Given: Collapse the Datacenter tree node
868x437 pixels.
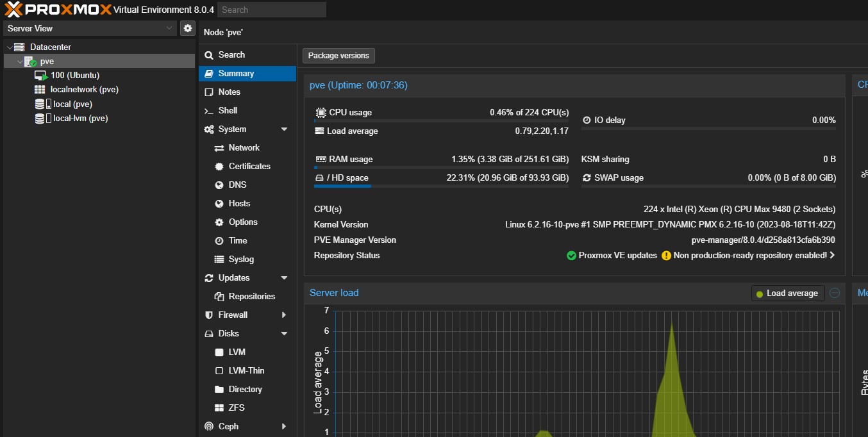Looking at the screenshot, I should click(10, 47).
